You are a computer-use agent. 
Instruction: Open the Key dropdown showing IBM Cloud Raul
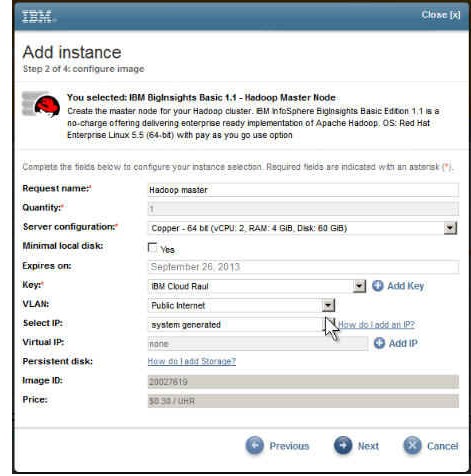click(257, 286)
